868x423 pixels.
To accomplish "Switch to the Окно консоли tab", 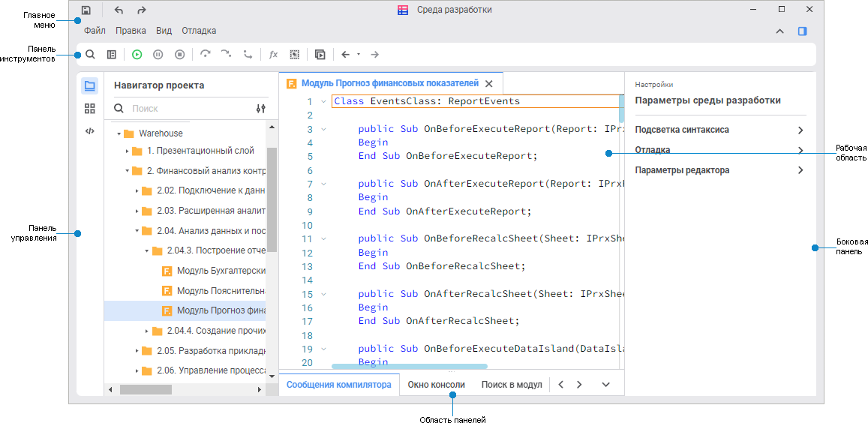I will coord(436,385).
